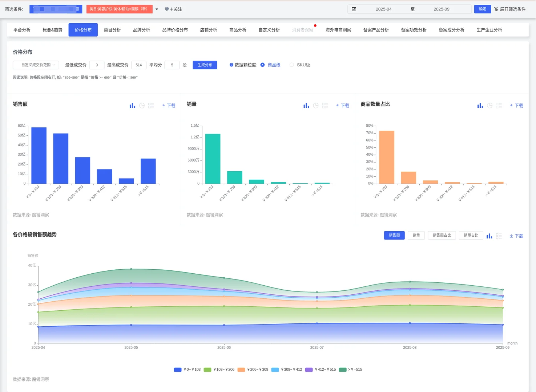Toggle ¥0~¥103 legend series
This screenshot has height=392, width=536.
point(187,369)
